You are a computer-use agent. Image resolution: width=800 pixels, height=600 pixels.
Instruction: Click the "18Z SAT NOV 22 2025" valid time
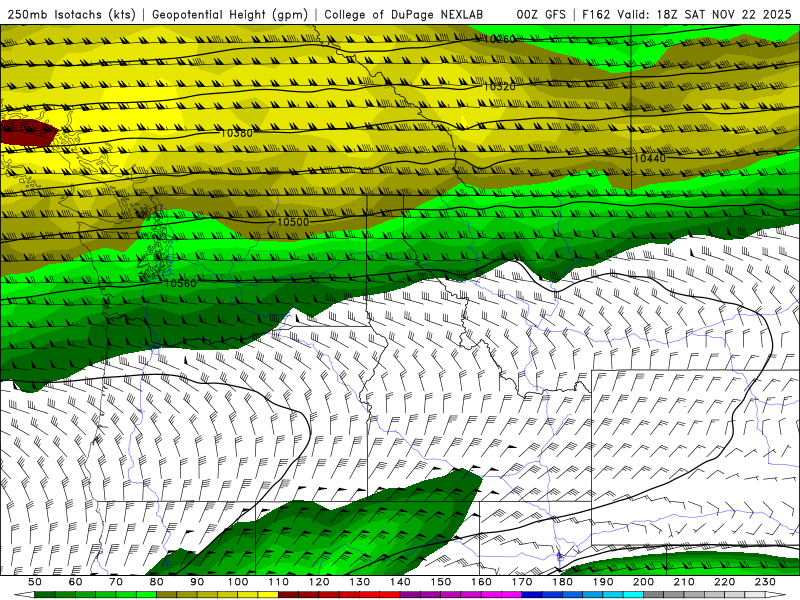click(x=724, y=15)
